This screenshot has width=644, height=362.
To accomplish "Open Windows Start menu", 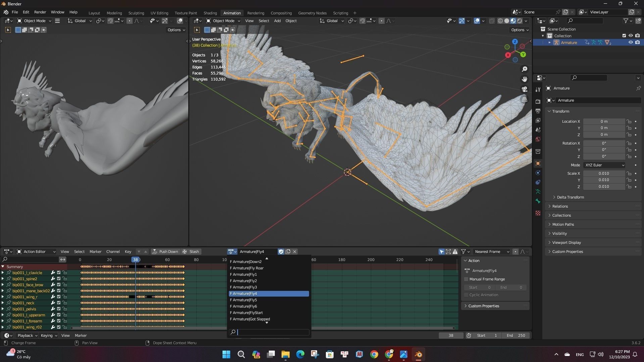I will point(226,354).
